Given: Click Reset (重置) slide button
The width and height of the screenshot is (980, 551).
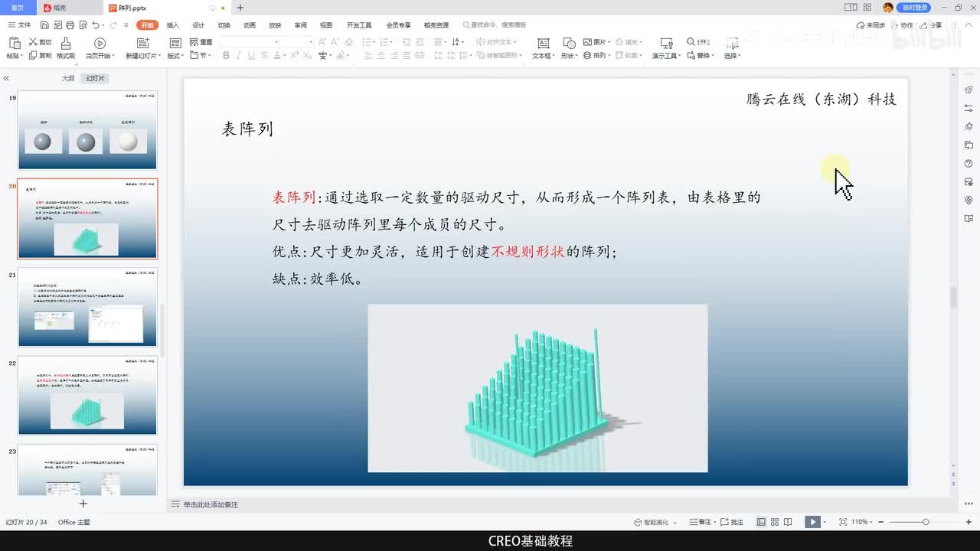Looking at the screenshot, I should tap(201, 42).
